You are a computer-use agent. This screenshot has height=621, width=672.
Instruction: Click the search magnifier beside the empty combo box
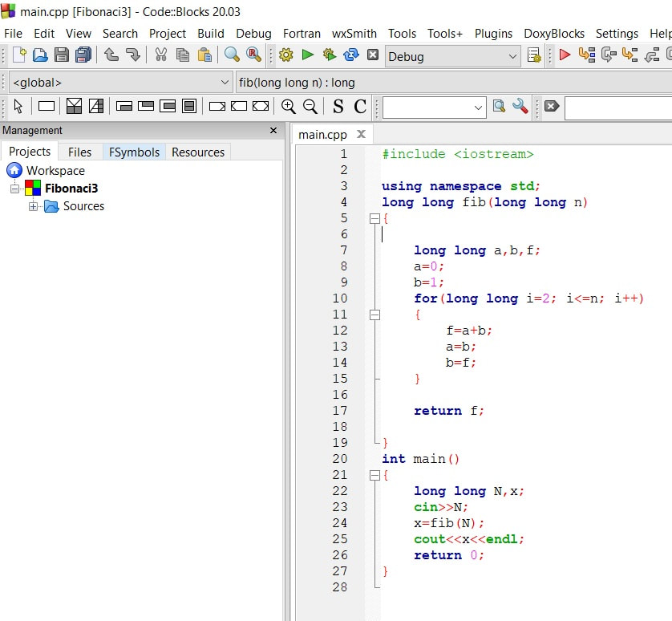coord(499,106)
